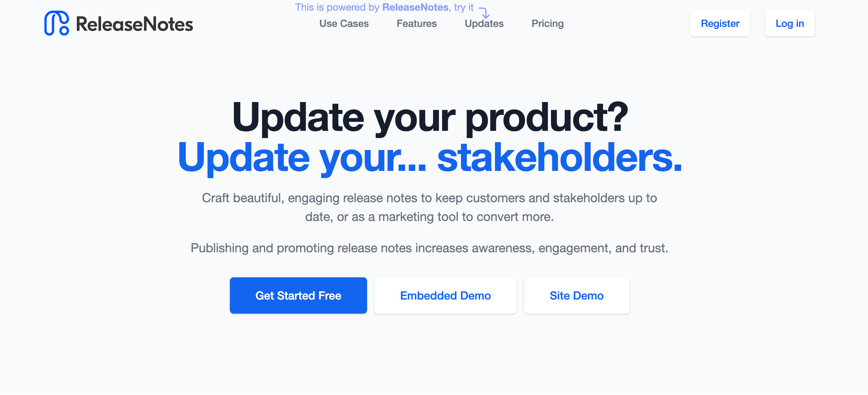Click 'This is powered by' banner text
Image resolution: width=868 pixels, height=395 pixels.
337,7
